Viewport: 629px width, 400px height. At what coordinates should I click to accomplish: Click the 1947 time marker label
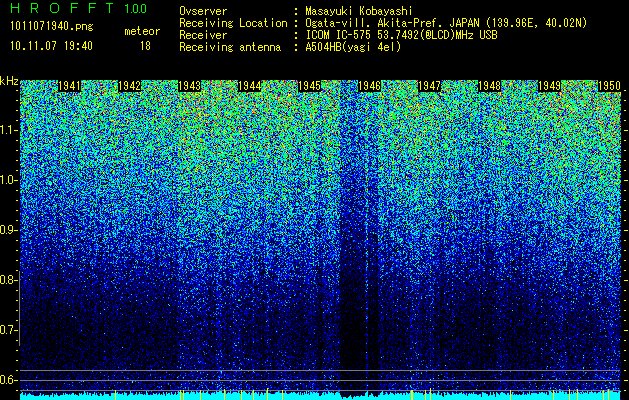pyautogui.click(x=430, y=86)
